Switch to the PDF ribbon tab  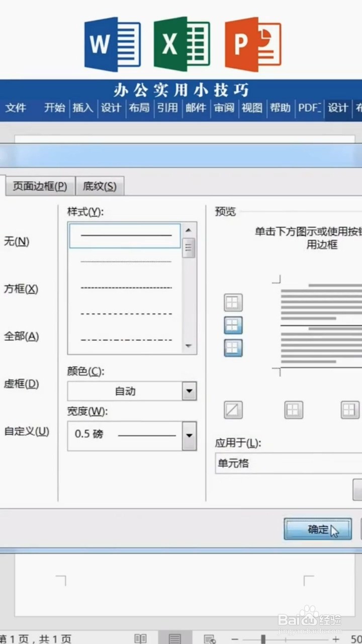[309, 108]
